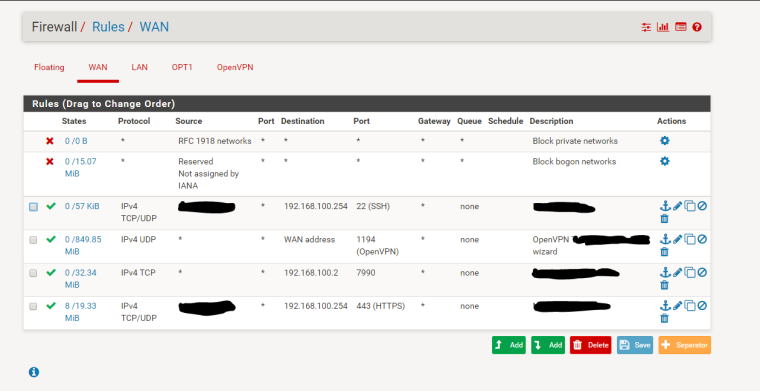Viewport: 760px width, 391px height.
Task: Delete the port 7990 rule via its trash icon
Action: [665, 285]
